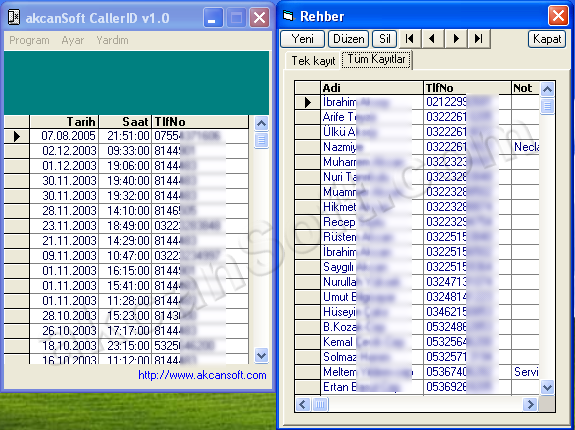Screen dimensions: 575x430
Task: Click the Saat column header
Action: point(125,122)
